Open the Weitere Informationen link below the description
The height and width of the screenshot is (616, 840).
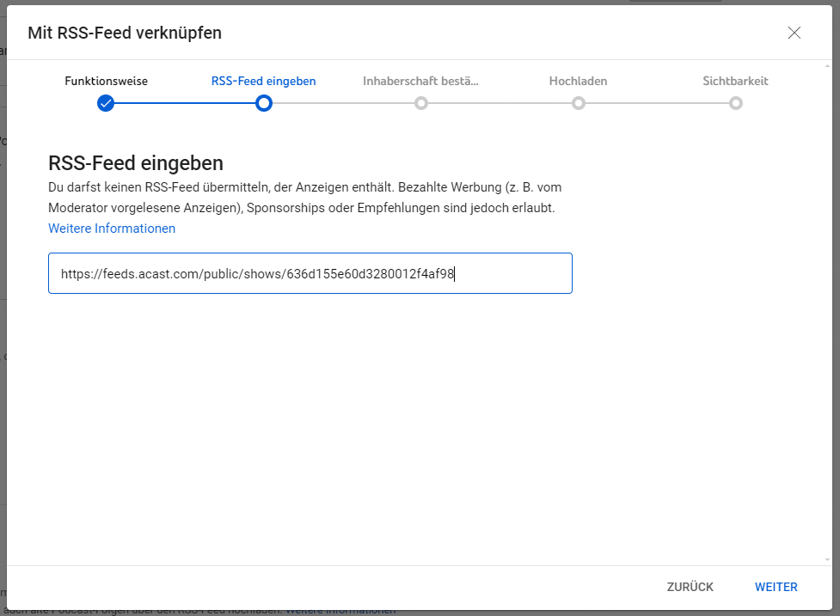click(112, 229)
